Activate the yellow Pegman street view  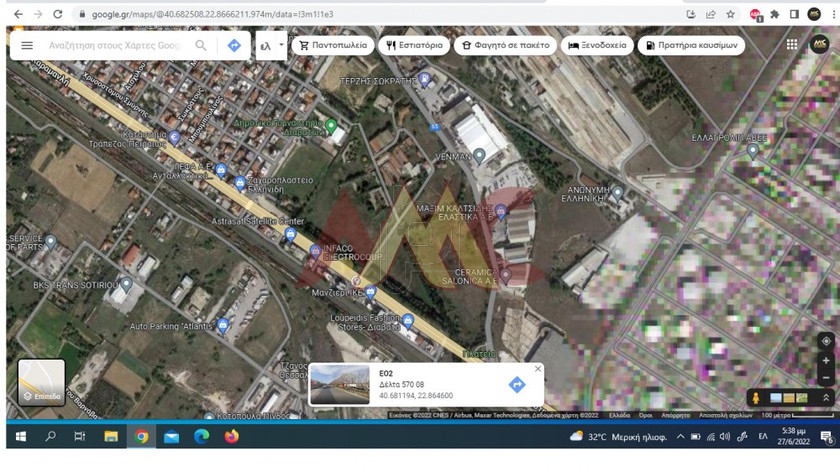pyautogui.click(x=756, y=398)
